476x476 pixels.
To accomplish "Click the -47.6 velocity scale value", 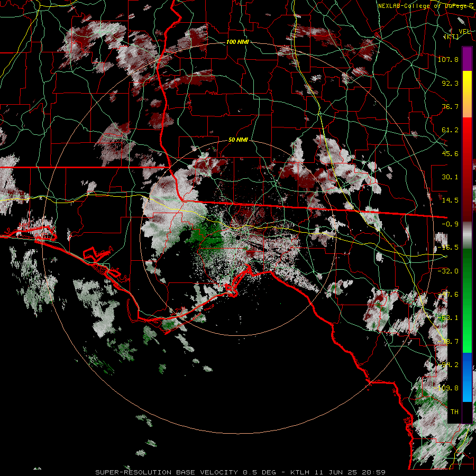I will [x=448, y=295].
